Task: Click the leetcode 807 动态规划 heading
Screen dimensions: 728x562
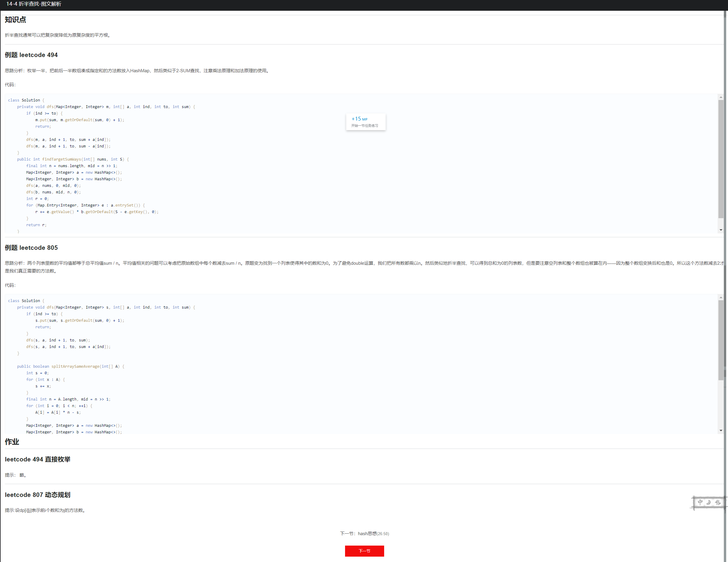Action: 37,495
